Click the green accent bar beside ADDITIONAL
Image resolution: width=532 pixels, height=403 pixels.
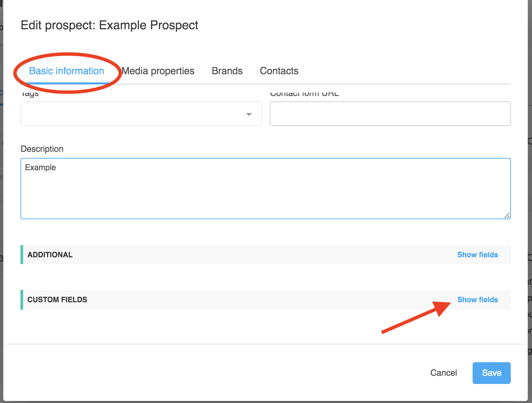(x=22, y=255)
